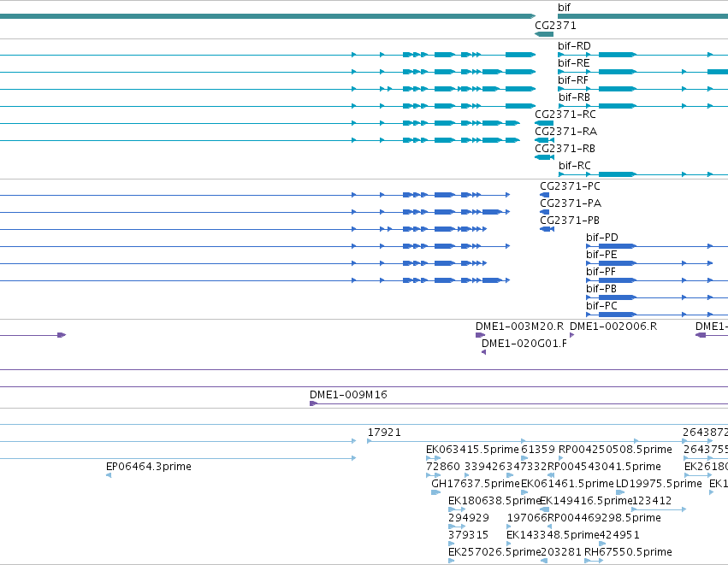Click the bif-PE protein label
This screenshot has width=728, height=565.
pyautogui.click(x=601, y=255)
